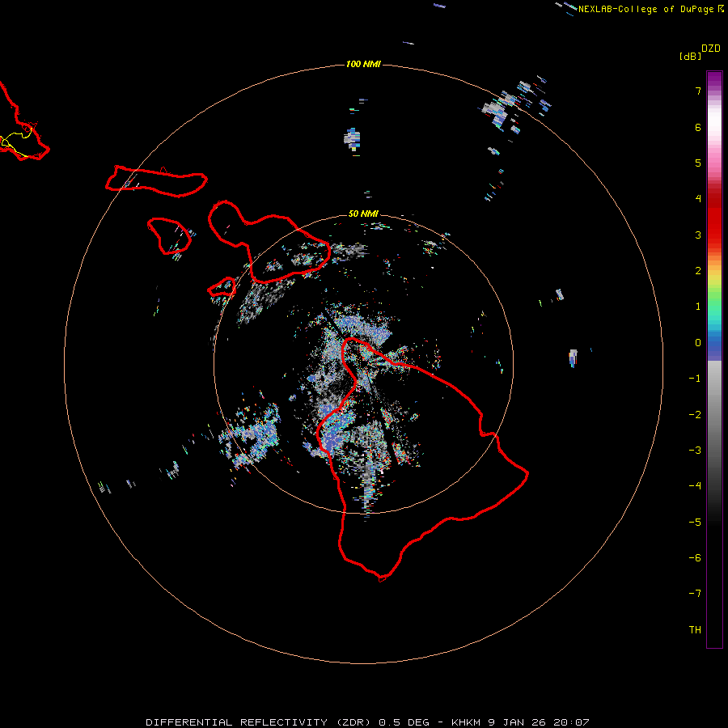This screenshot has width=728, height=728.
Task: Click the TH label under the scale
Action: tap(695, 630)
